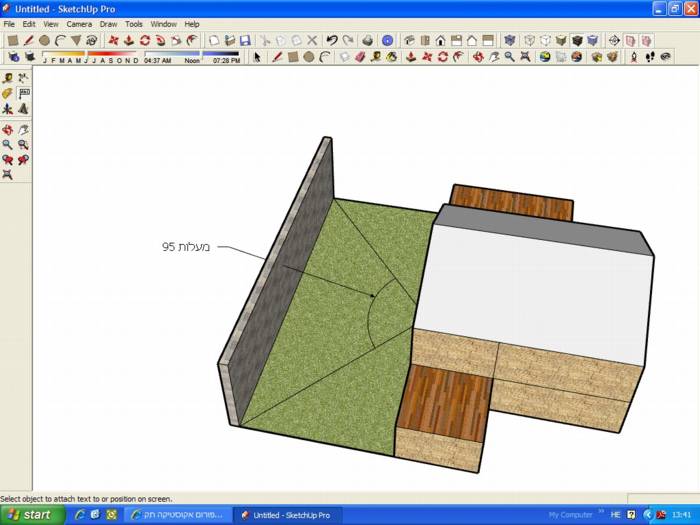Click Get Models from 3D Warehouse icon
The image size is (700, 525).
click(x=597, y=57)
